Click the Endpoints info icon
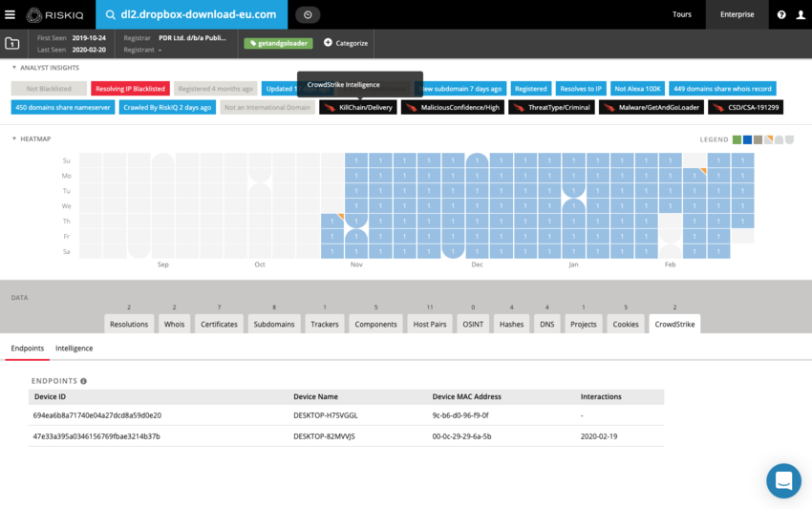This screenshot has width=812, height=509. (83, 381)
